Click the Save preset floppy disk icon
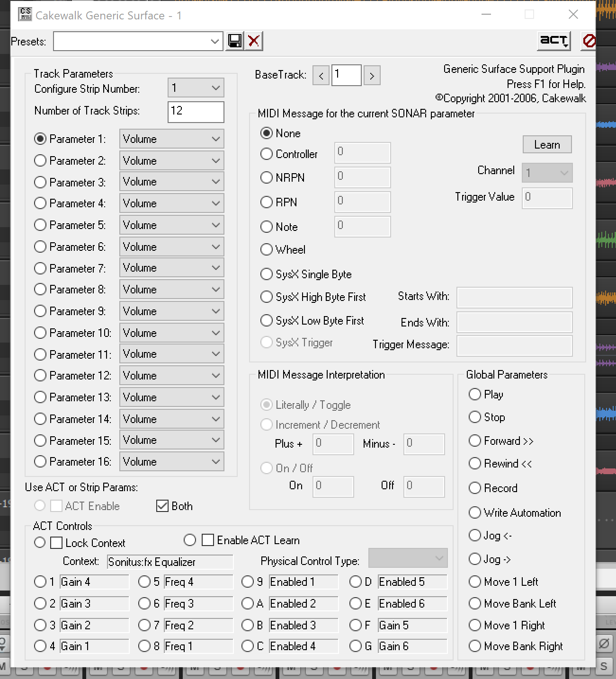616x679 pixels. pyautogui.click(x=235, y=41)
